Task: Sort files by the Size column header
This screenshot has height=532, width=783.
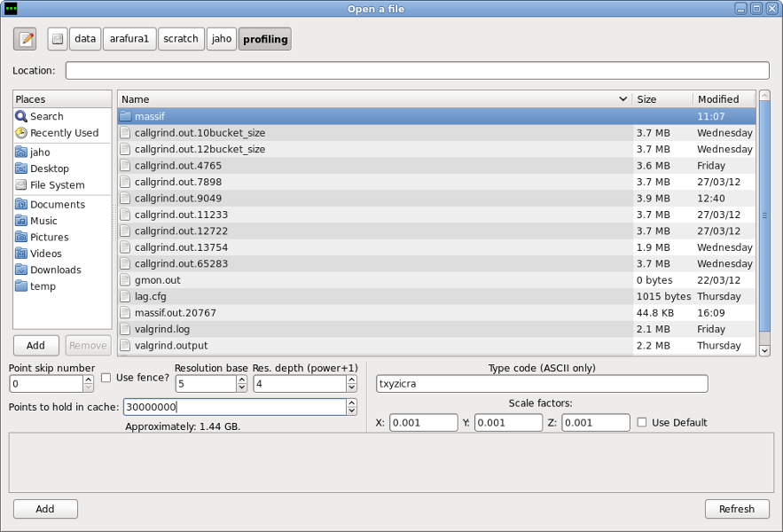Action: (662, 99)
